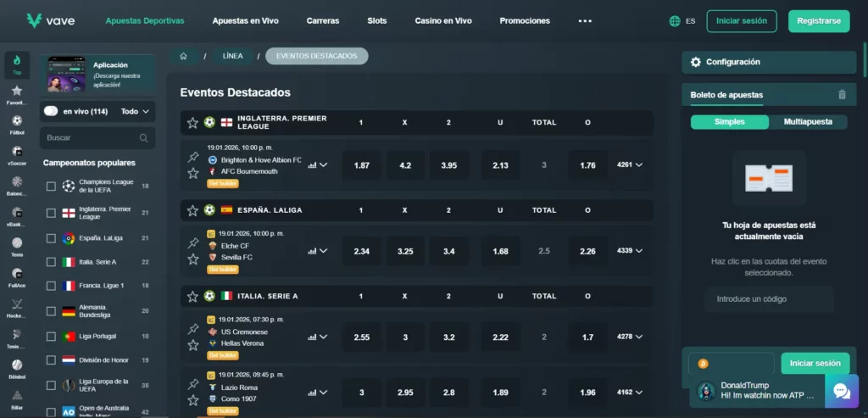Select the Hockey sidebar icon
Image resolution: width=868 pixels, height=418 pixels.
(17, 307)
